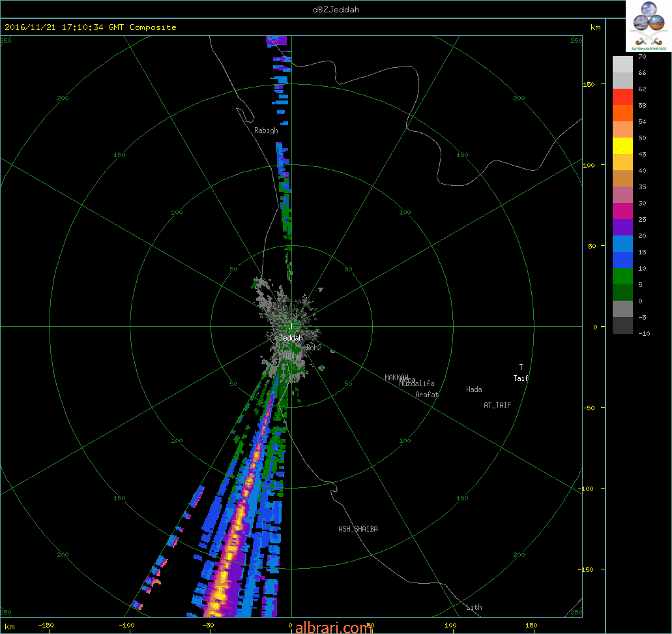Choose the bright green 5–10 dBZ swatch
Screen dimensions: 672x634
pyautogui.click(x=622, y=277)
